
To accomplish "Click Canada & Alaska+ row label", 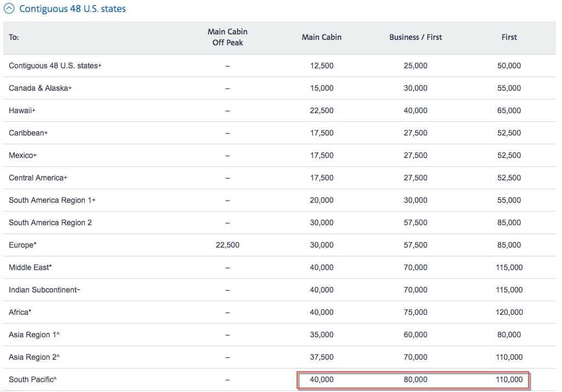I will point(40,88).
